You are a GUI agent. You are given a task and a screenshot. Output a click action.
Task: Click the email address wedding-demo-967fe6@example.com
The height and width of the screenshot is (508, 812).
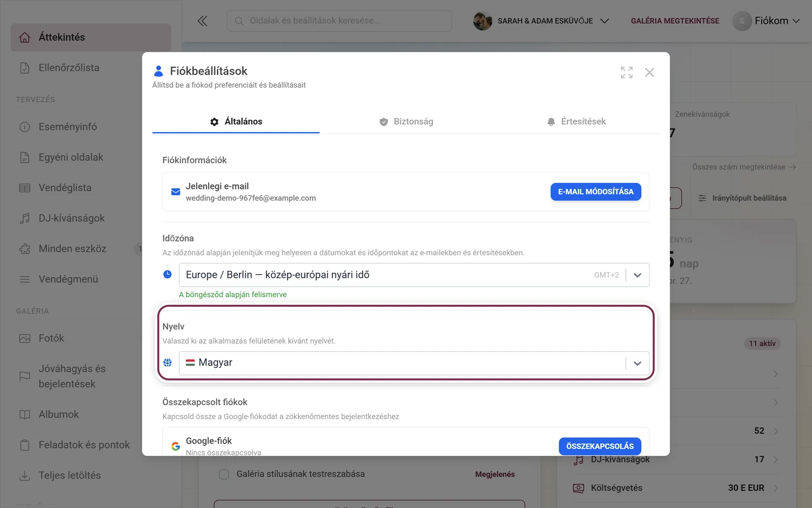tap(251, 198)
